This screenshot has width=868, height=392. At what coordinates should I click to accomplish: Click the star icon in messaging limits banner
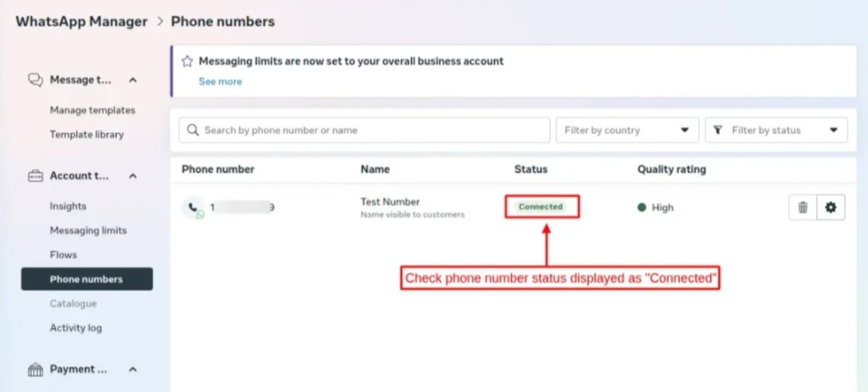click(x=187, y=62)
